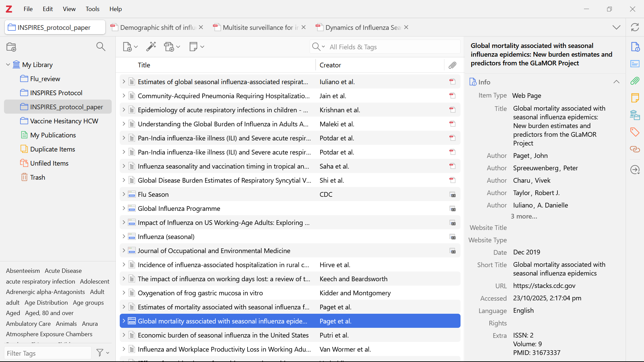Click the Filter Tags input field
Viewport: 644px width, 362px height.
(x=48, y=353)
